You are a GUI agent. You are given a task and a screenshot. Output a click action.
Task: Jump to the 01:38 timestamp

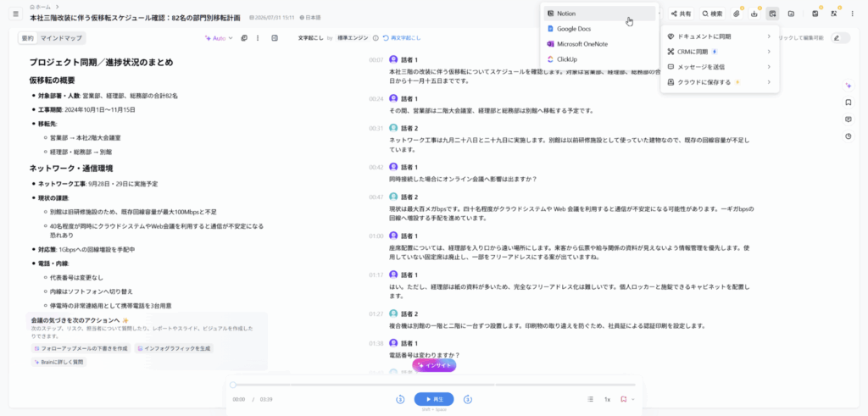(376, 343)
